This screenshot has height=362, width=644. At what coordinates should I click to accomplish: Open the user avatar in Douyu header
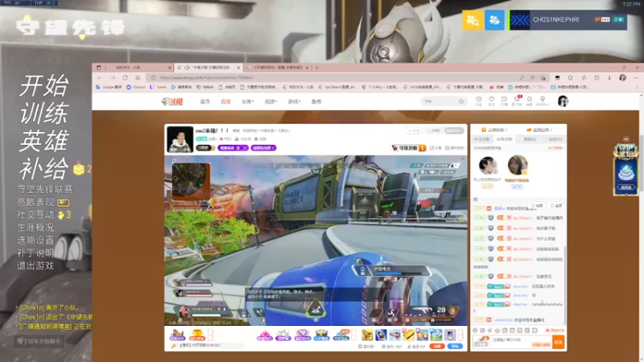(563, 101)
